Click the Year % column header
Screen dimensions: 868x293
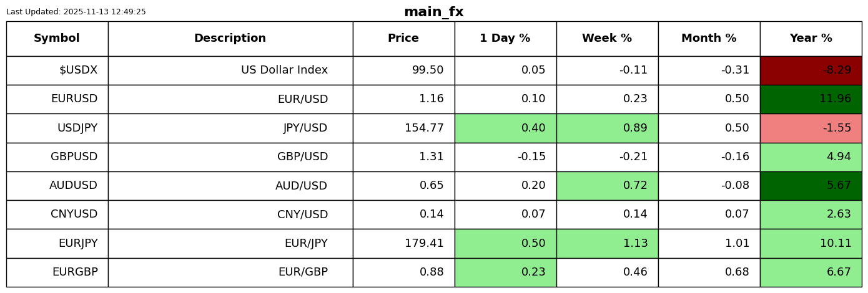(x=811, y=39)
